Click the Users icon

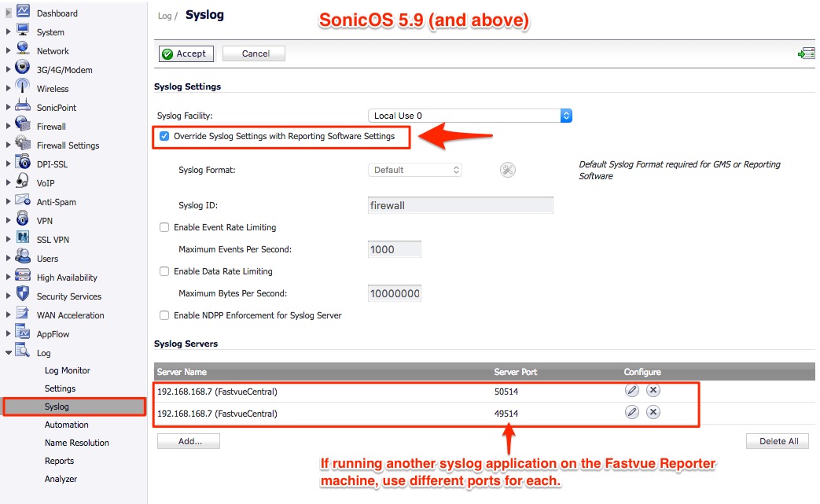click(23, 256)
